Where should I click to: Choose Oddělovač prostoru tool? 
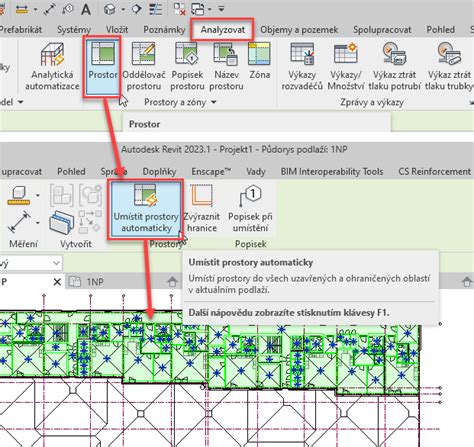(144, 66)
